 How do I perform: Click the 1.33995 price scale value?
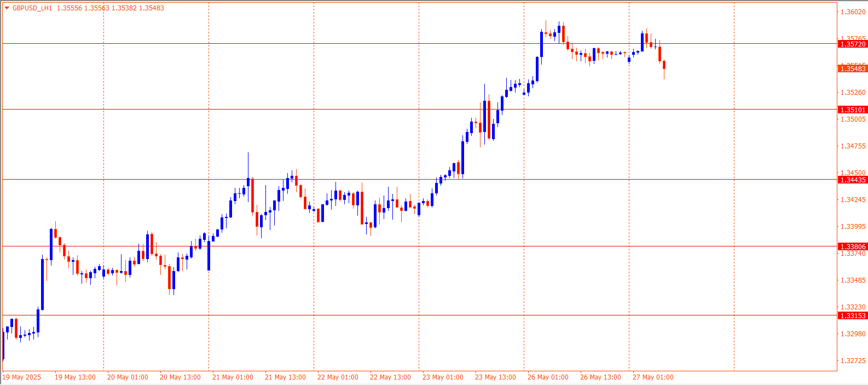pos(853,227)
